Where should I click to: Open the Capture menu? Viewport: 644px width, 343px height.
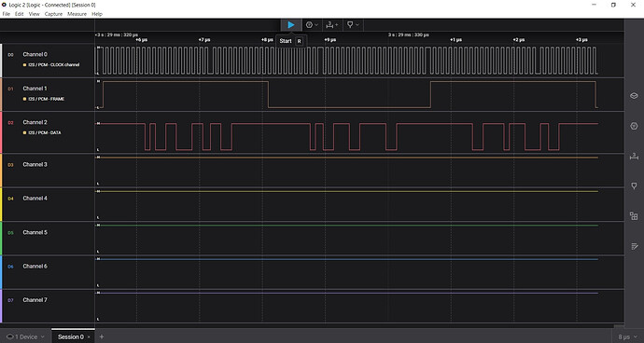tap(53, 14)
